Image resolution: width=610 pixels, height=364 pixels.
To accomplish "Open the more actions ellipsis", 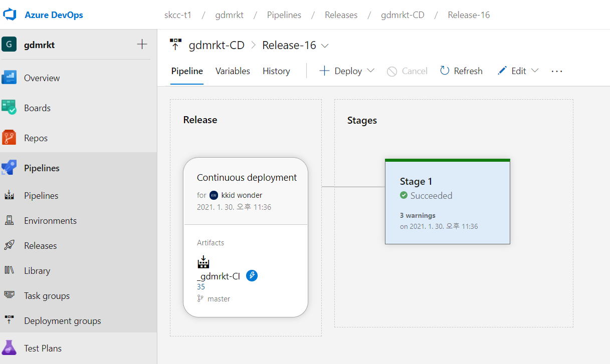I will coord(557,71).
